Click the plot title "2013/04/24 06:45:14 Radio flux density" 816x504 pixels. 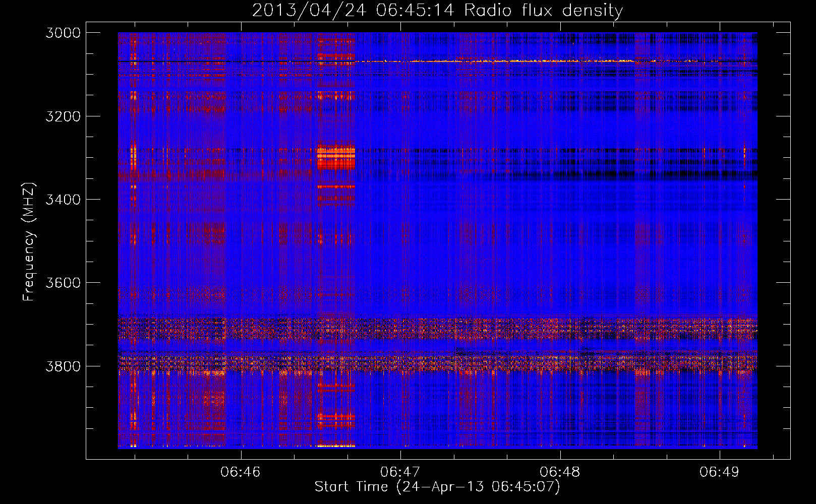coord(437,10)
